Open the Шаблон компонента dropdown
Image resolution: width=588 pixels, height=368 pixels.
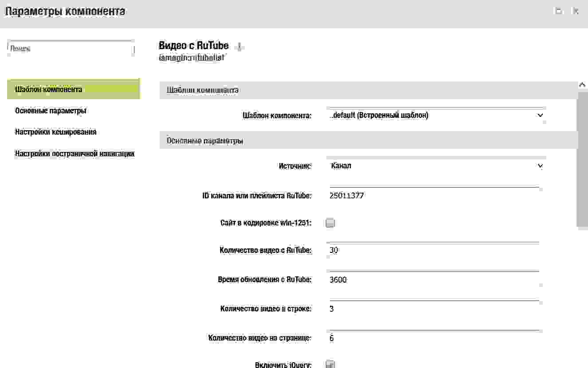pos(436,115)
